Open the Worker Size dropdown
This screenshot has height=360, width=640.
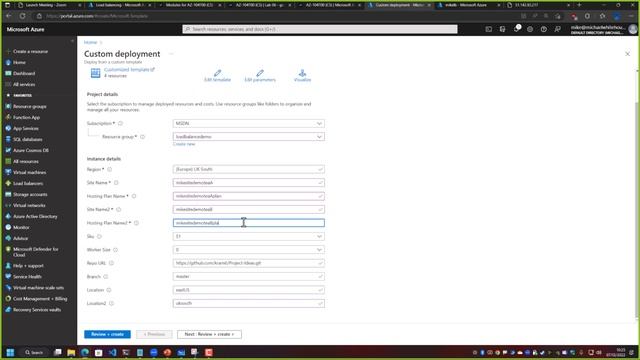(x=249, y=250)
